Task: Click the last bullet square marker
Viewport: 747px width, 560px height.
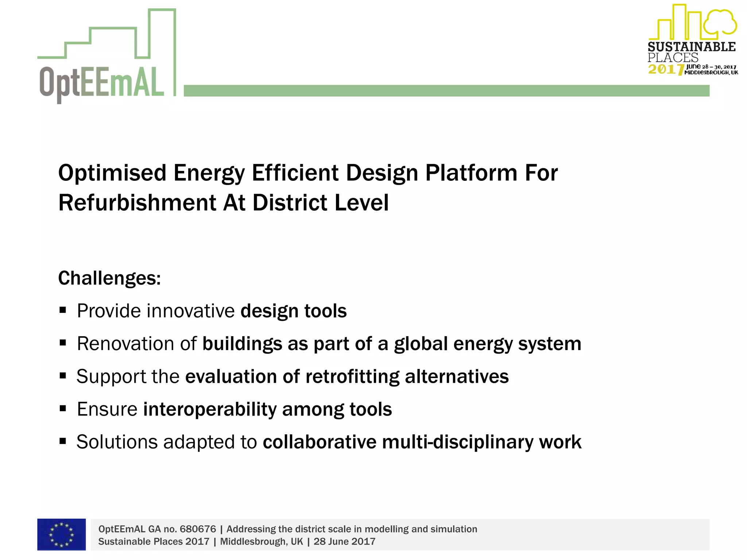Action: [x=63, y=442]
